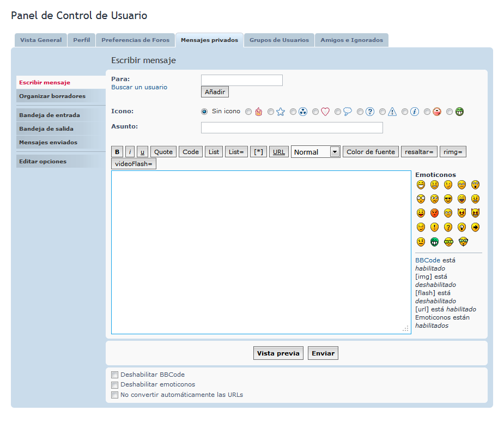Insert the yellow exclamation mark emoticon
Screen dimensions: 504x423
coord(434,227)
